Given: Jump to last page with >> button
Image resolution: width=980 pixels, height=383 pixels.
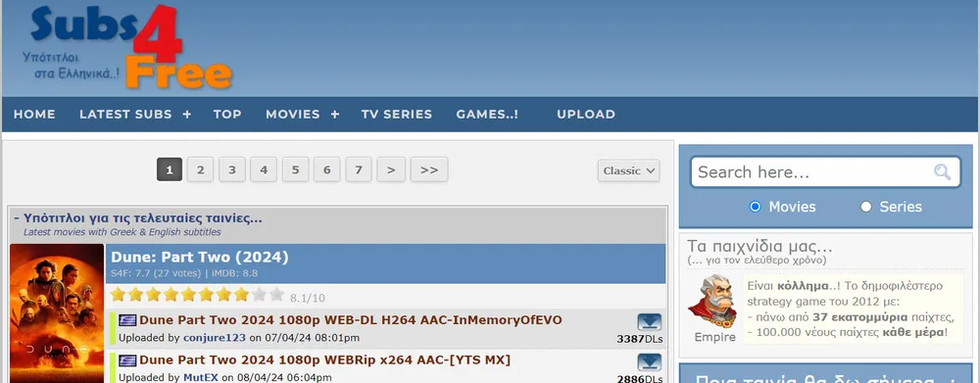Looking at the screenshot, I should [x=429, y=169].
